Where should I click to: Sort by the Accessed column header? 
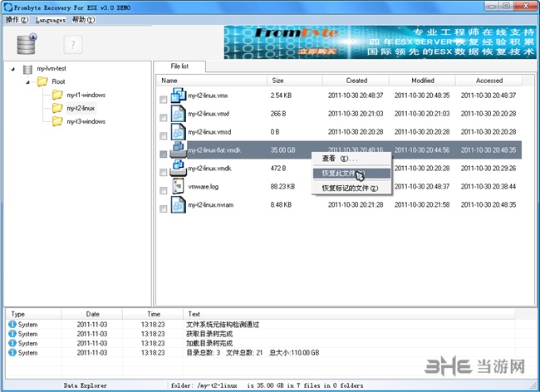click(489, 81)
